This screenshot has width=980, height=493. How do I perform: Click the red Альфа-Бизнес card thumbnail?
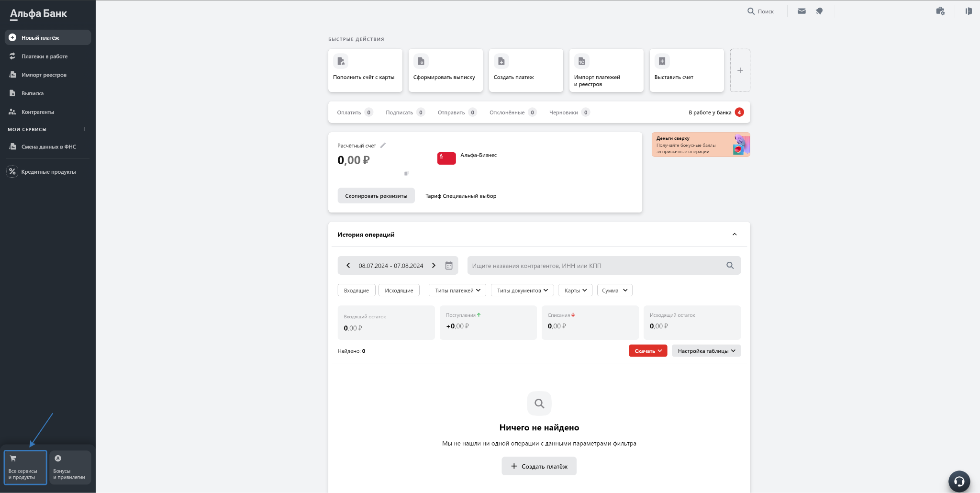pos(446,158)
